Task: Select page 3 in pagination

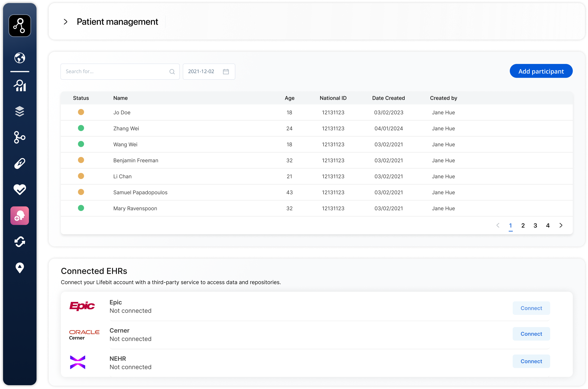Action: point(535,226)
